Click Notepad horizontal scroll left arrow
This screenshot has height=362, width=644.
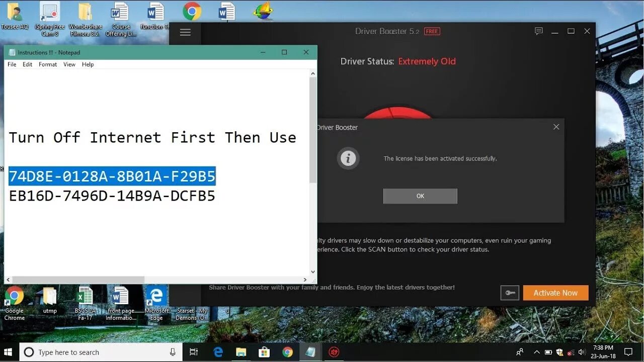[x=8, y=280]
